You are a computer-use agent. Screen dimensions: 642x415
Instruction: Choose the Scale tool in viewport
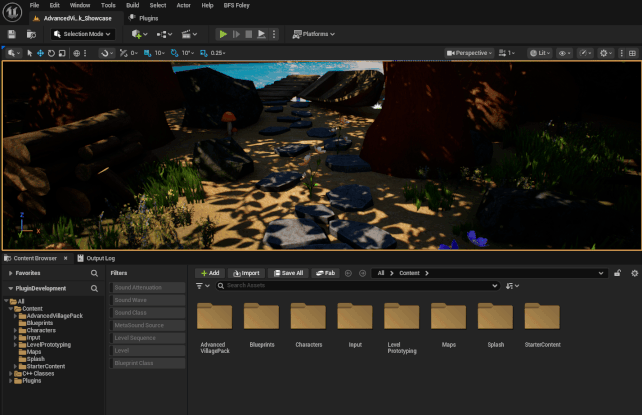(62, 53)
